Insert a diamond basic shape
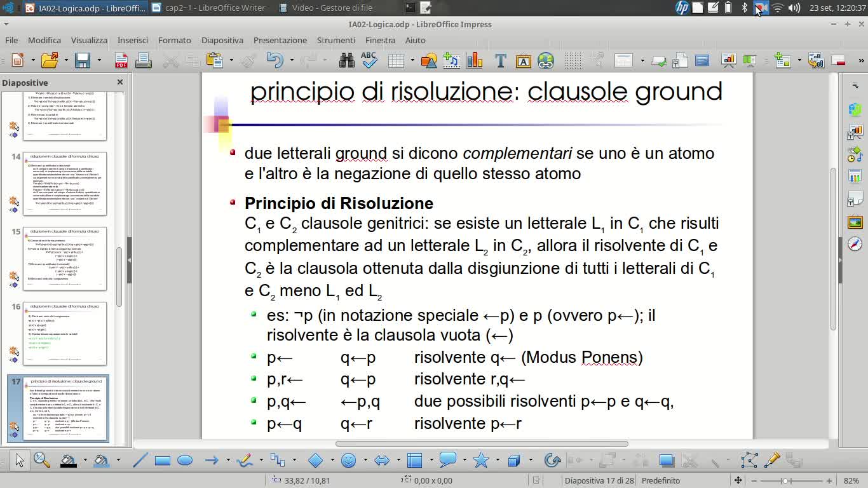The width and height of the screenshot is (868, 488). point(315,460)
